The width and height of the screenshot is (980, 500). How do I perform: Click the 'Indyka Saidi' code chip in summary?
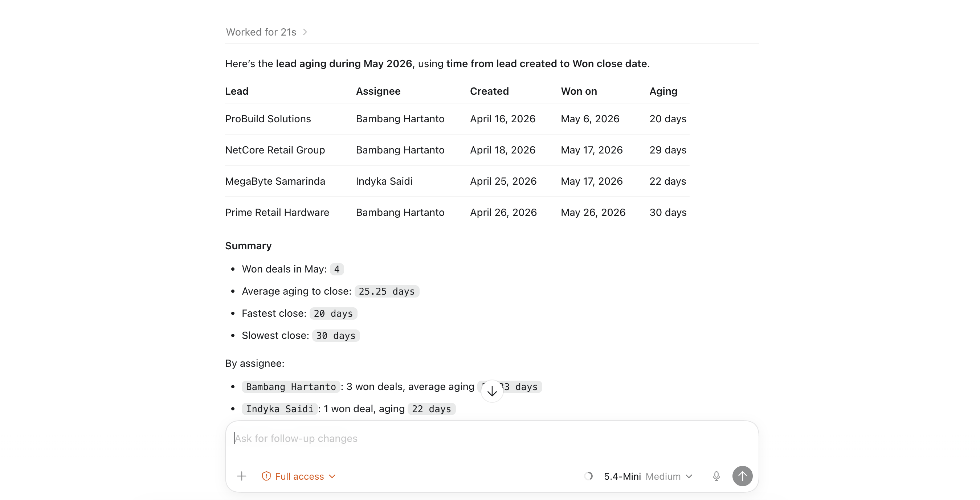click(279, 409)
